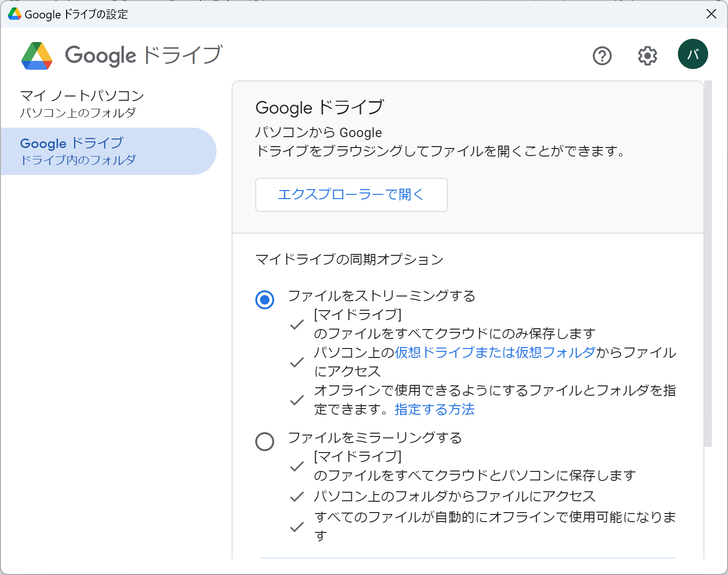Click text のファイルをすべてクラウドにのみ保存します

point(454,333)
